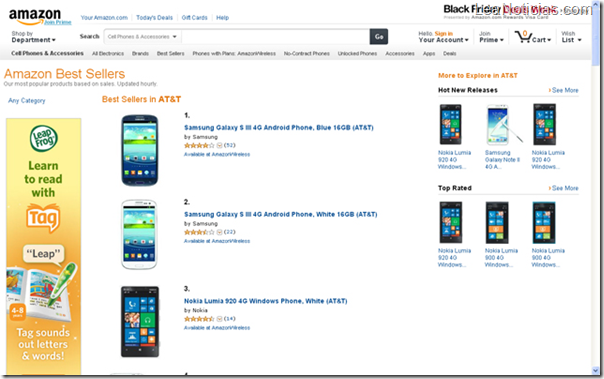
Task: Click star rating of Galaxy S III White
Action: pyautogui.click(x=199, y=232)
